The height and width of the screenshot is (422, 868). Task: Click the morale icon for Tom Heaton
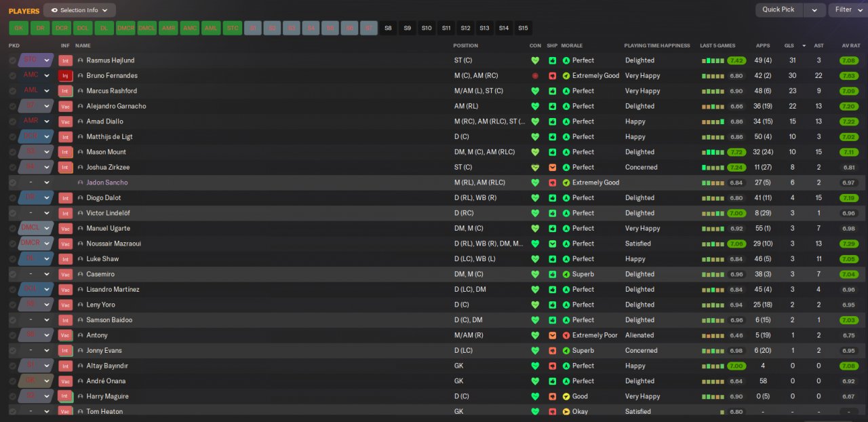(566, 412)
